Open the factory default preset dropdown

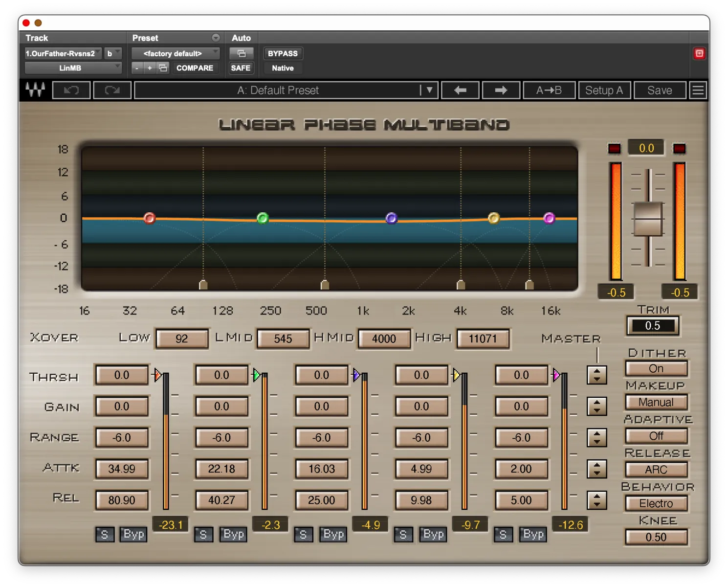175,53
